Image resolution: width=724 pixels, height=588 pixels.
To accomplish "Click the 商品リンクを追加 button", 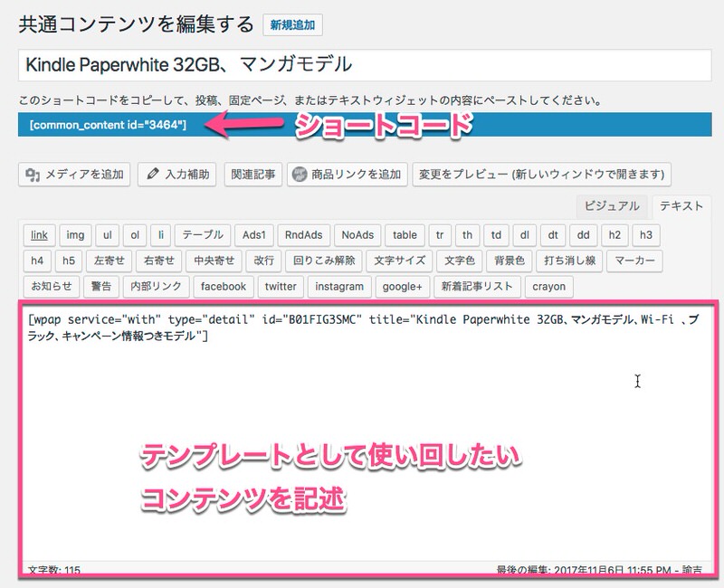I will pyautogui.click(x=346, y=175).
